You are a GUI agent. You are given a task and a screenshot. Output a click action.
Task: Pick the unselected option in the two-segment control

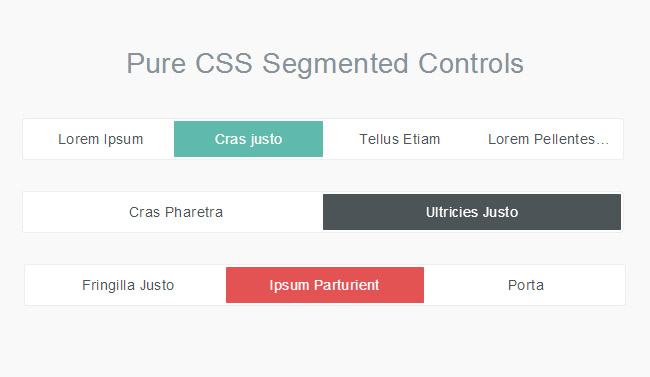pos(175,212)
